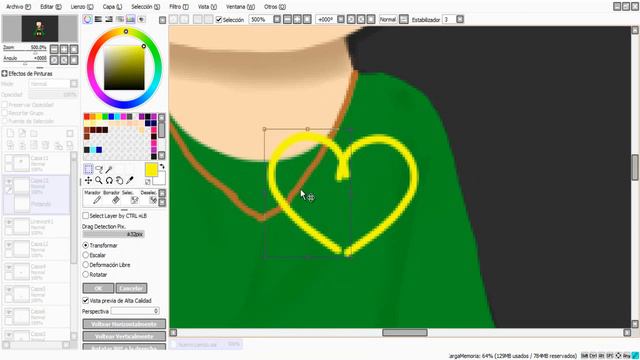Toggle the scratchpad panel icon
The image size is (640, 360).
[141, 19]
